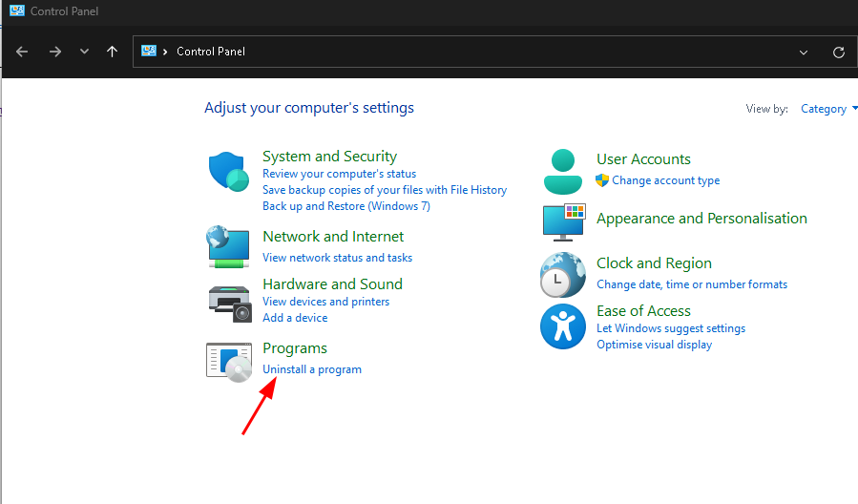Open Appearance and Personalisation heading
The width and height of the screenshot is (858, 504).
[702, 219]
